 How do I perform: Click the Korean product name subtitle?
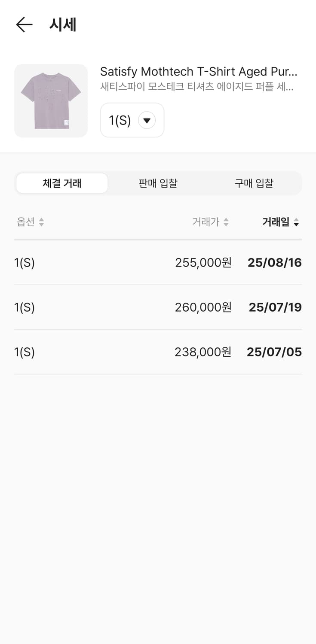(196, 87)
